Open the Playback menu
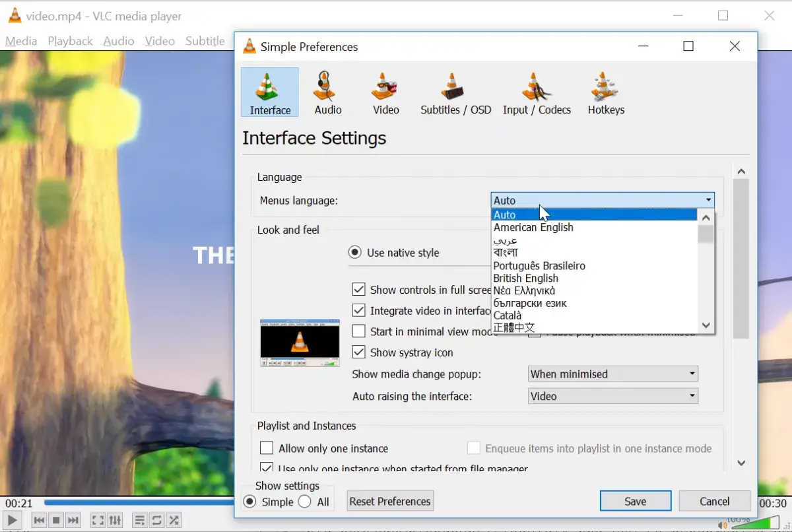Viewport: 792px width, 532px height. (x=70, y=41)
